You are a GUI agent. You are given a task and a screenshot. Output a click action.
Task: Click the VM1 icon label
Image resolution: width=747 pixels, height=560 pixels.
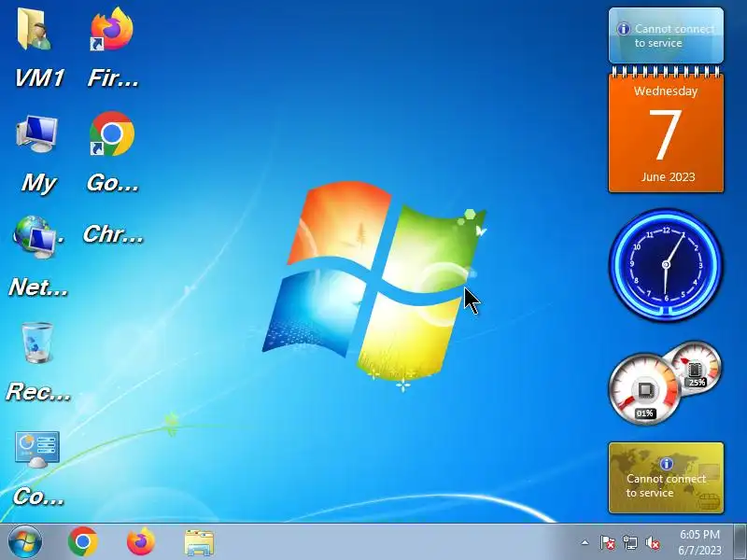coord(39,78)
